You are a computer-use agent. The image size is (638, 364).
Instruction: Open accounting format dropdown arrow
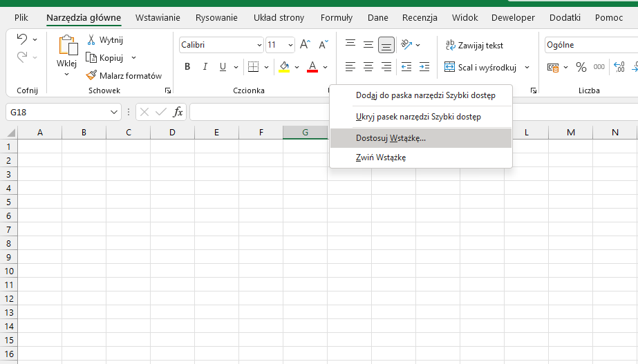pyautogui.click(x=565, y=67)
